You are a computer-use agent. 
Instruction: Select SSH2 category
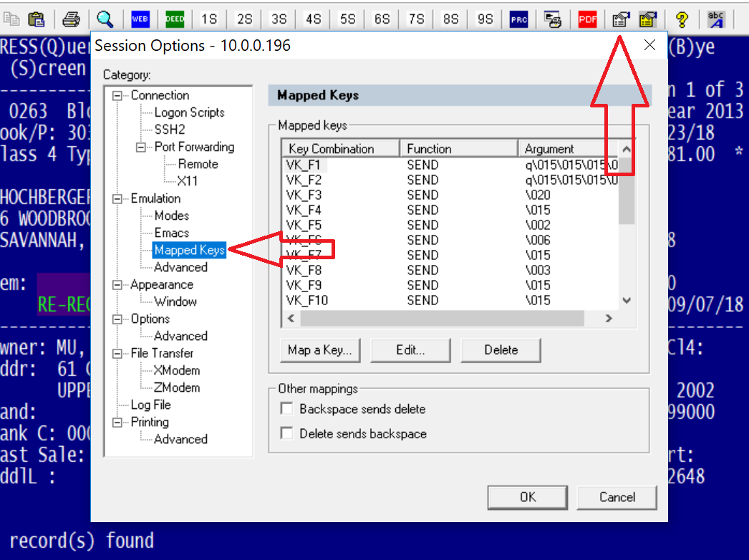[170, 130]
